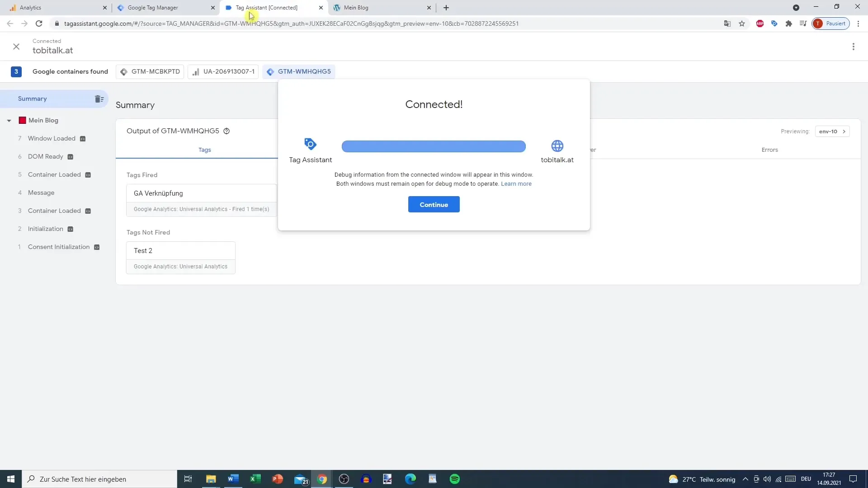Click the Mein Blog sidebar item
868x488 pixels.
(43, 120)
